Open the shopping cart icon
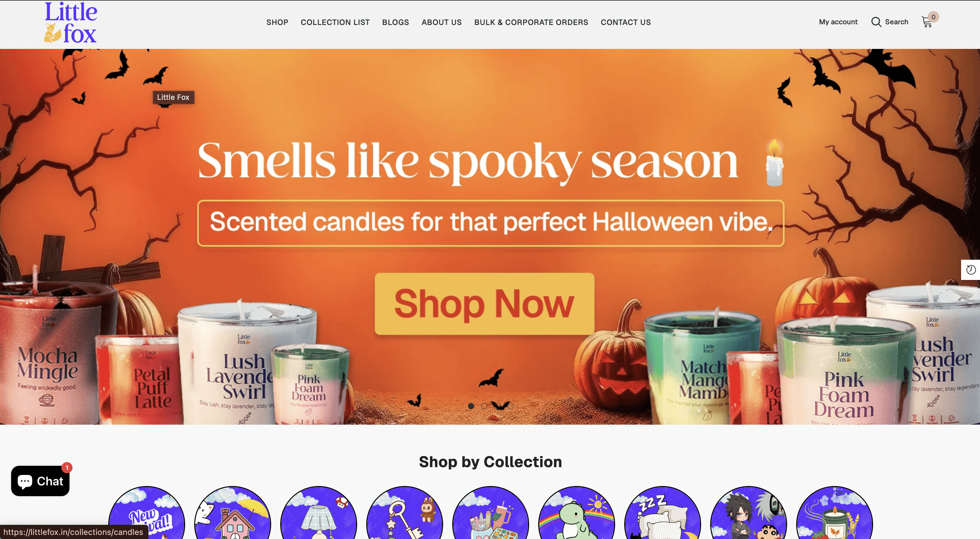Image resolution: width=980 pixels, height=539 pixels. coord(927,22)
